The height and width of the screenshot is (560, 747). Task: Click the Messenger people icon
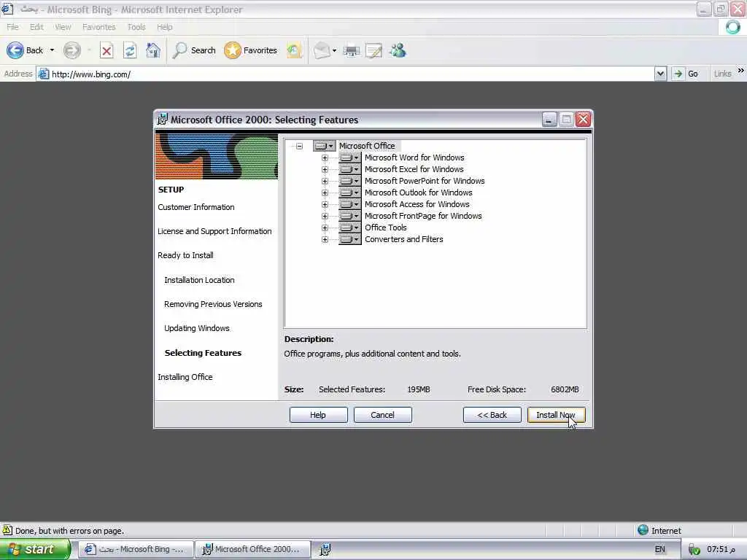[x=398, y=50]
